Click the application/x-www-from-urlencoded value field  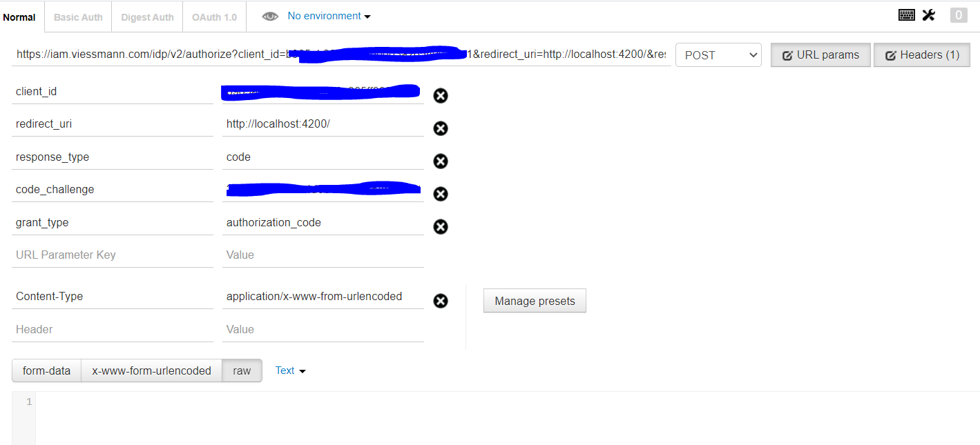click(x=323, y=297)
